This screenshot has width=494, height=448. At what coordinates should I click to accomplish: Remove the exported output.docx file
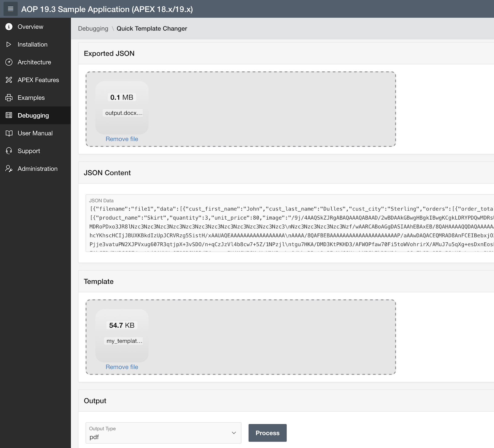(x=122, y=139)
